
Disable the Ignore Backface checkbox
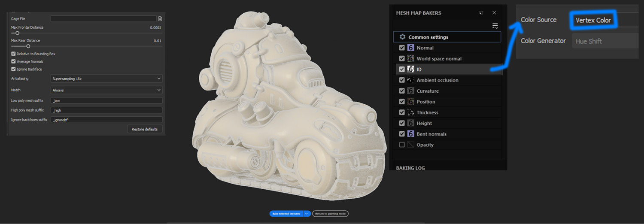click(x=13, y=69)
